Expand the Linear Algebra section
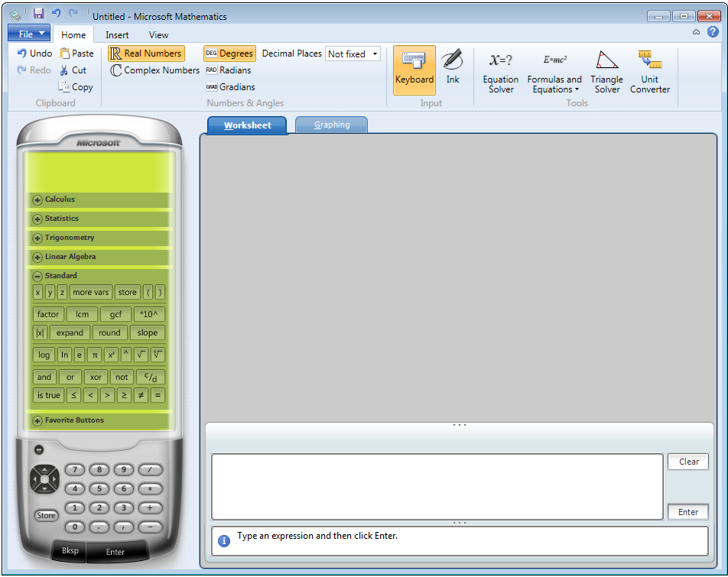Viewport: 728px width, 577px height. point(37,257)
